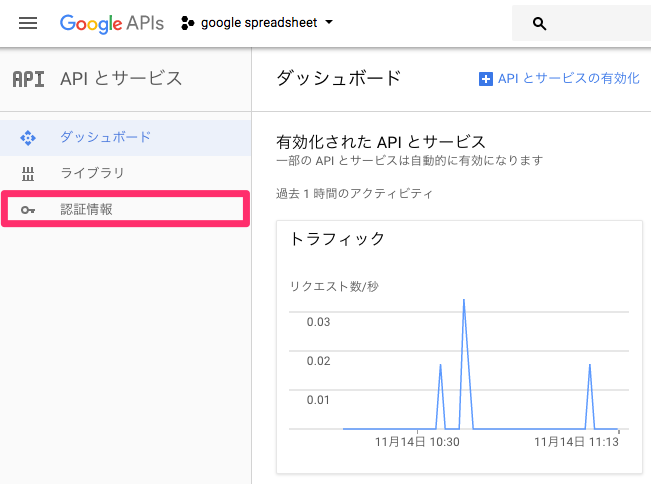Open the hamburger navigation menu
Viewport: 651px width, 484px height.
[x=28, y=23]
